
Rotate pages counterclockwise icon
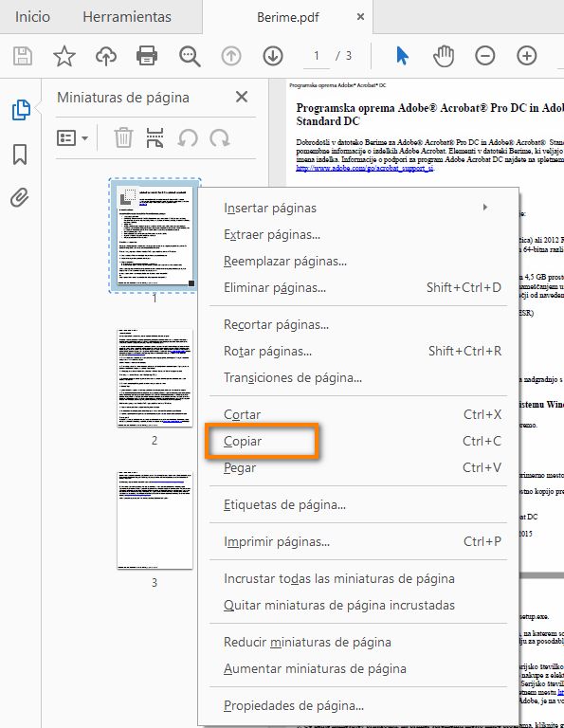click(188, 137)
